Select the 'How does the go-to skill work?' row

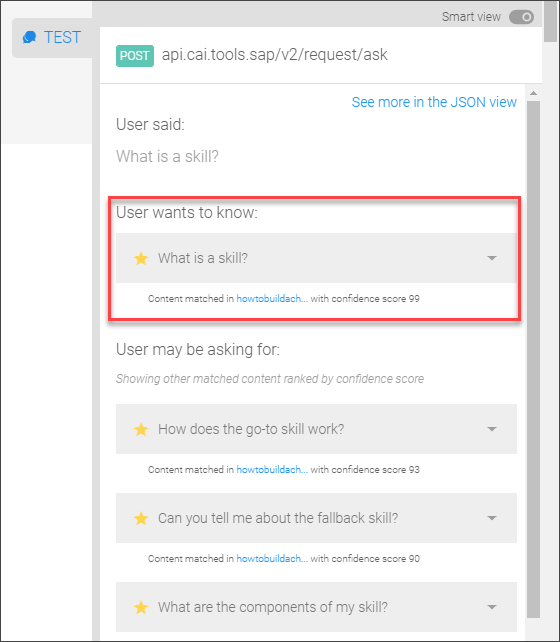pyautogui.click(x=316, y=429)
